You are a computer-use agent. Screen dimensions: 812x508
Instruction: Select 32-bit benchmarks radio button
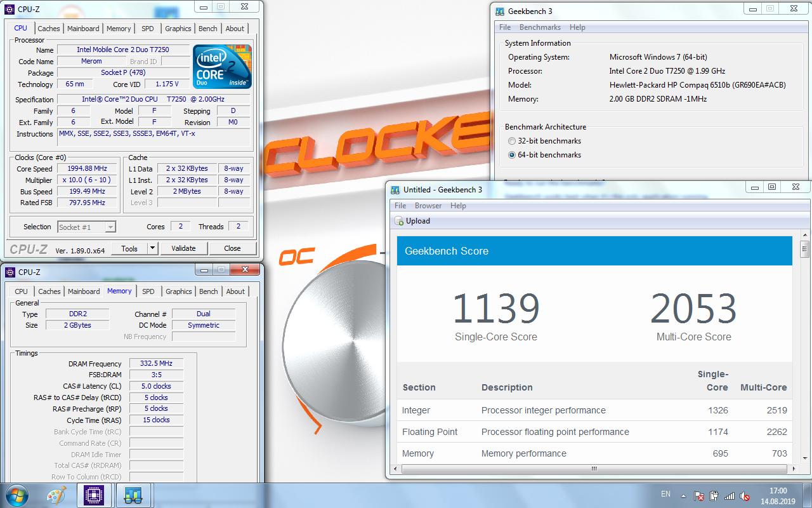pos(512,141)
